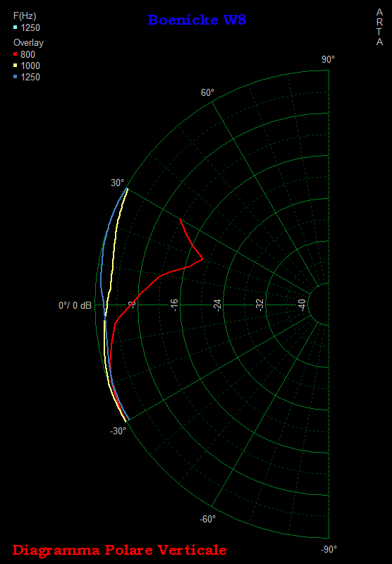392x564 pixels.
Task: Click the Overlay legend heading
Action: 28,43
